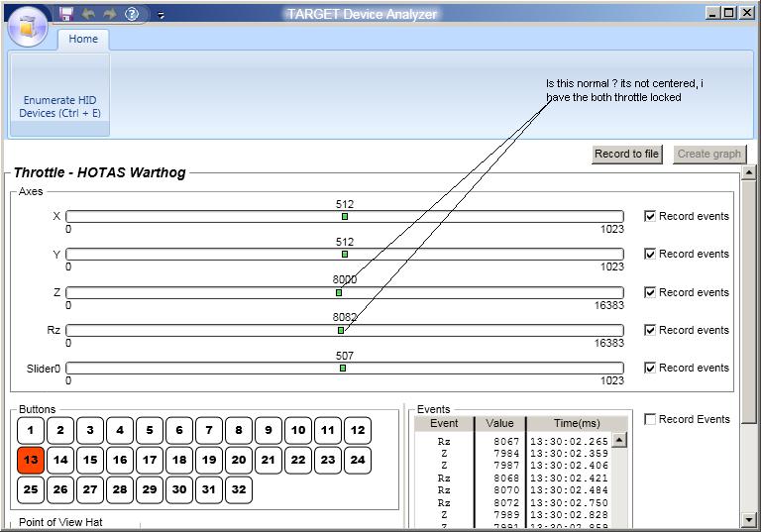
Task: Toggle Record events for Y axis
Action: (x=650, y=254)
